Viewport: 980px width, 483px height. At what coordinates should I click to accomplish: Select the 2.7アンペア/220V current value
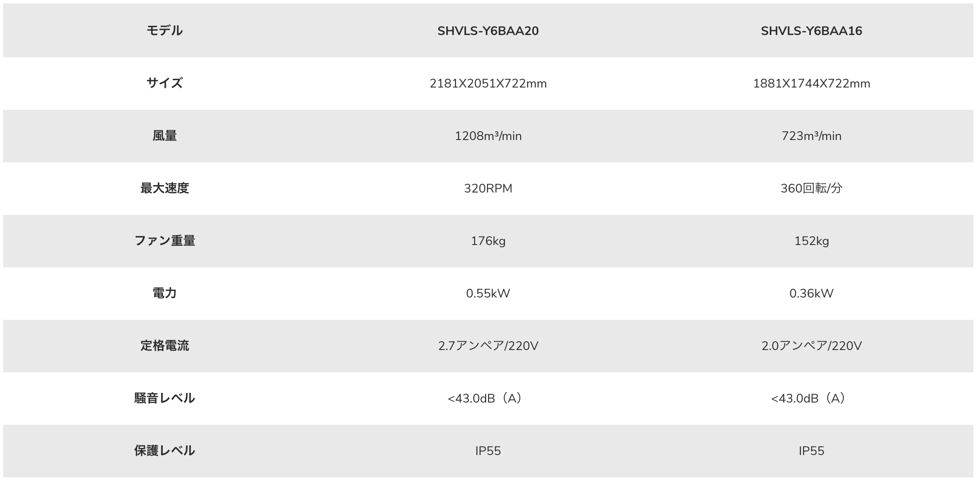point(488,346)
